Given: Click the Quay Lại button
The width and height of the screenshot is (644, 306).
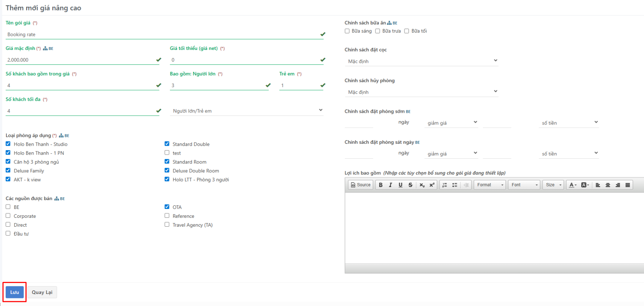Looking at the screenshot, I should (42, 292).
